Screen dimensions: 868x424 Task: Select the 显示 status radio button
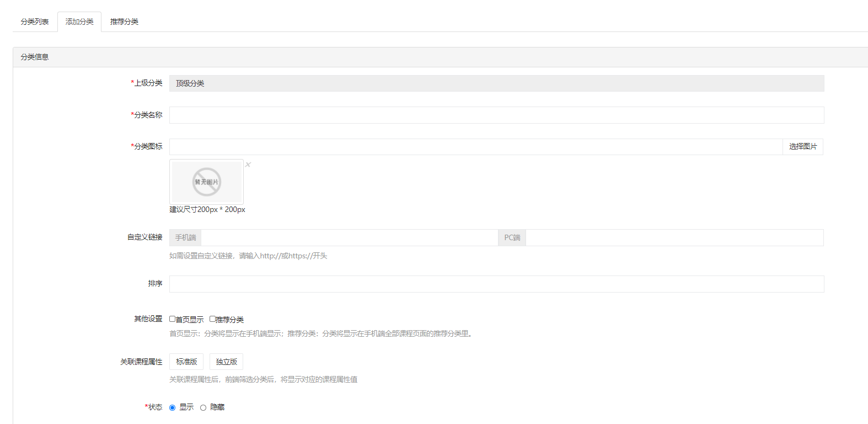point(172,407)
